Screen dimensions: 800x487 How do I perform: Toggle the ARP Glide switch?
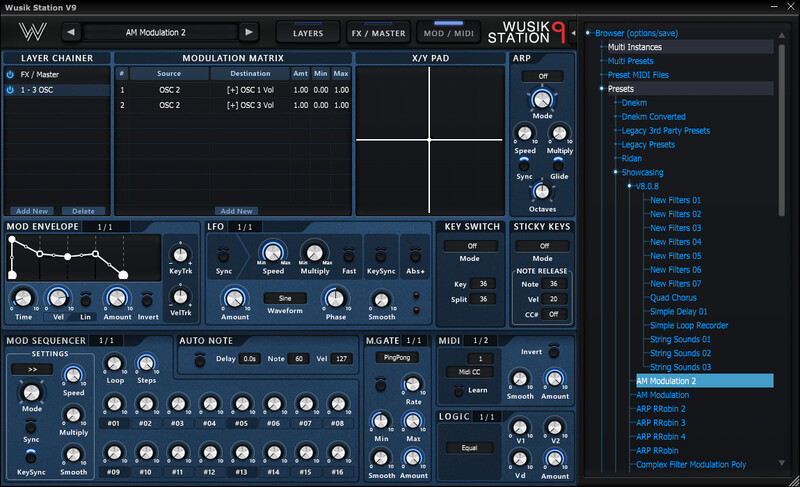(x=559, y=164)
